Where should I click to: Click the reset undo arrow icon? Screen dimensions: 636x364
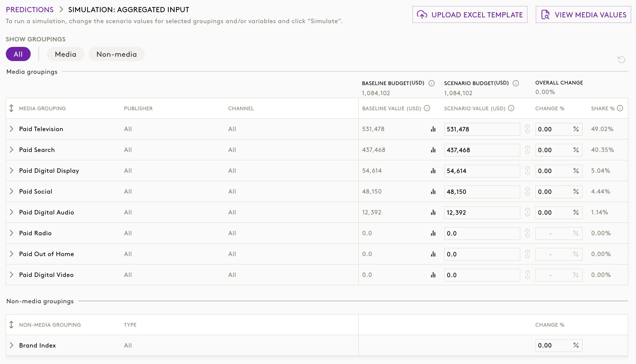[621, 60]
